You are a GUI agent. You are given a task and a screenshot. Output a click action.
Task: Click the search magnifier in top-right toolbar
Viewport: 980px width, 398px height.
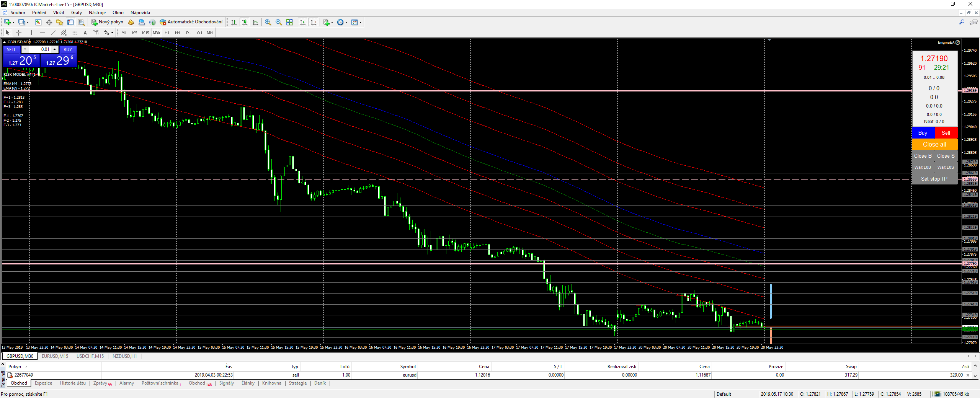[x=962, y=22]
